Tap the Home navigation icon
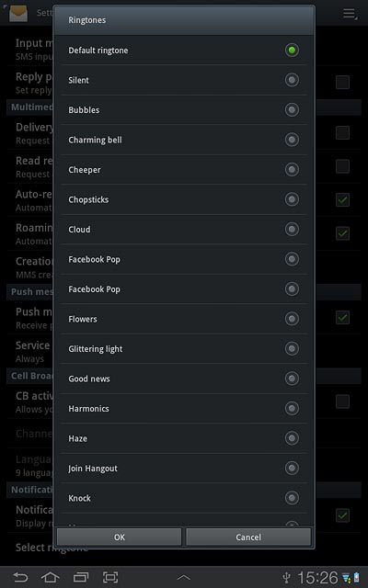 click(x=51, y=577)
